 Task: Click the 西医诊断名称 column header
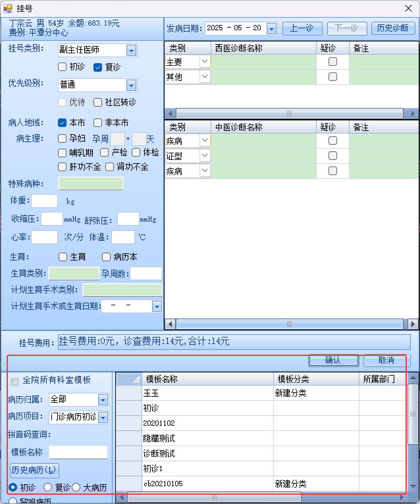point(264,48)
